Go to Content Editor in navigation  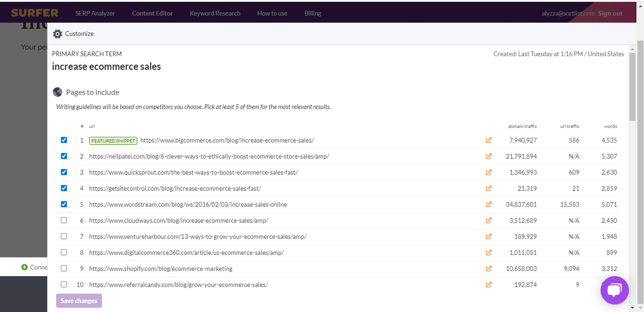(x=152, y=13)
